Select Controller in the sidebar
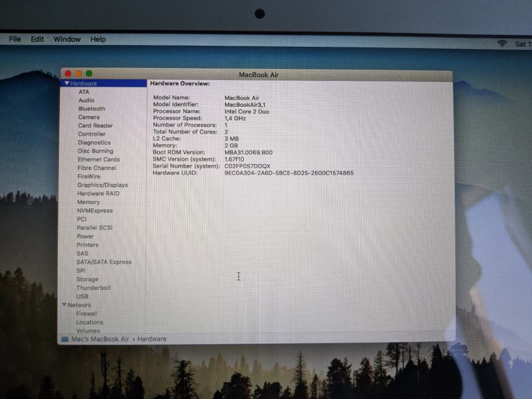The width and height of the screenshot is (532, 399). point(91,134)
